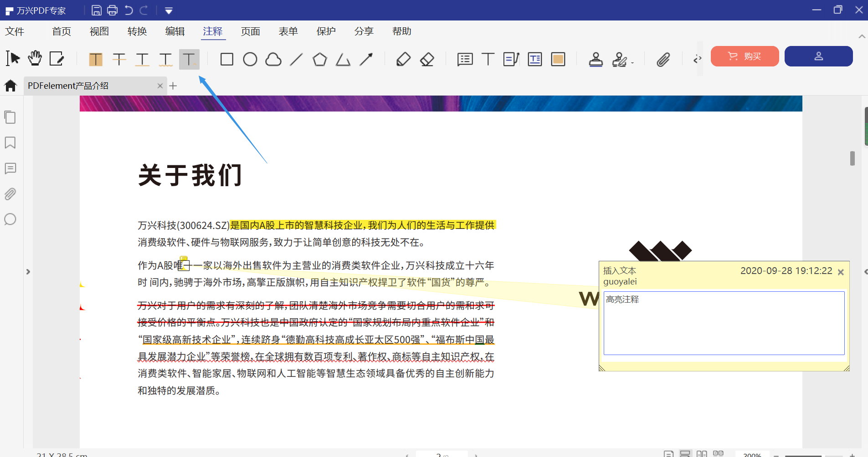Click the vertical scrollbar thumb

pos(852,158)
